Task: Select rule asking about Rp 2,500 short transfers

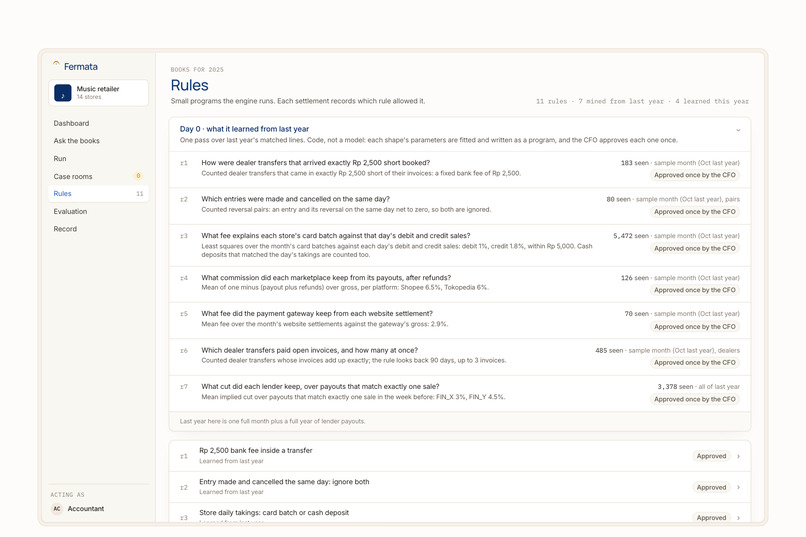Action: click(460, 170)
